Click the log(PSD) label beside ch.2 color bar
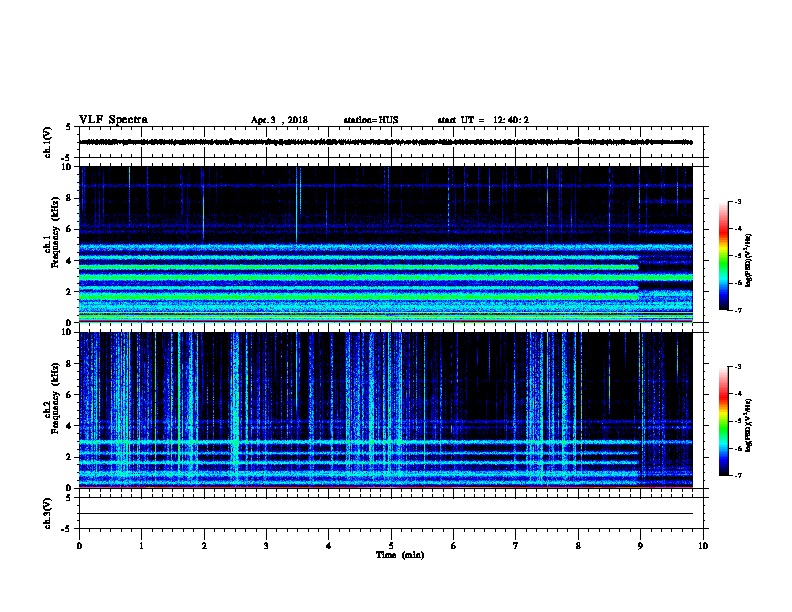 (749, 426)
